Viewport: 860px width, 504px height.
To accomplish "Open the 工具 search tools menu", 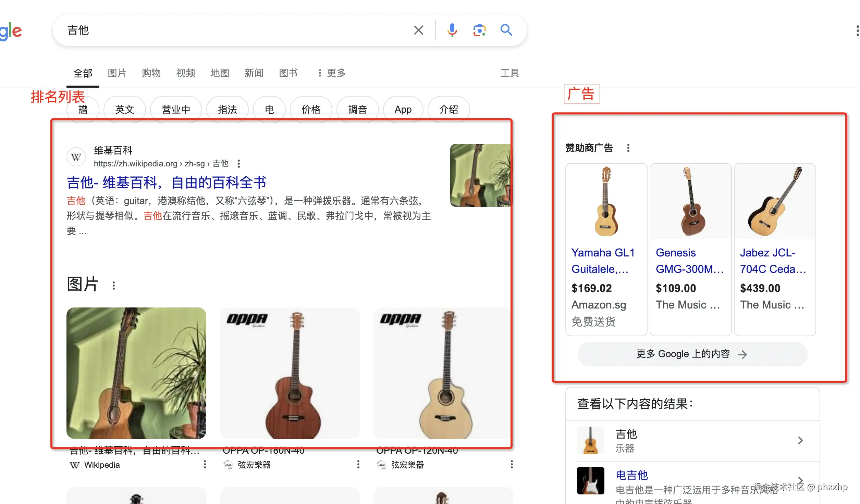I will pyautogui.click(x=509, y=73).
